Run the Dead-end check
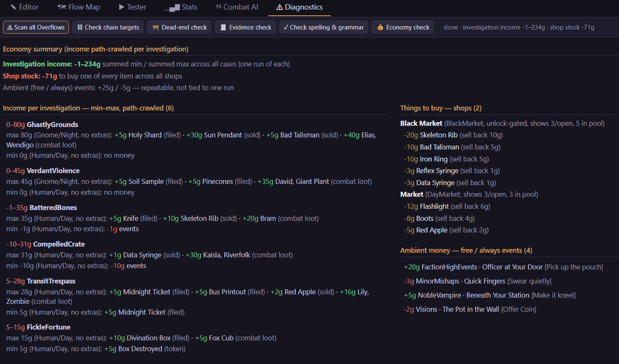 coord(179,27)
